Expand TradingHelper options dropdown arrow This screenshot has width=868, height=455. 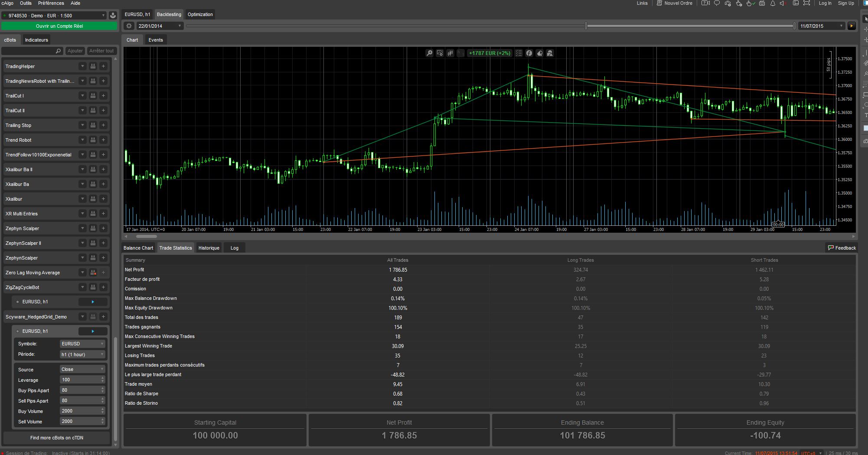point(82,66)
